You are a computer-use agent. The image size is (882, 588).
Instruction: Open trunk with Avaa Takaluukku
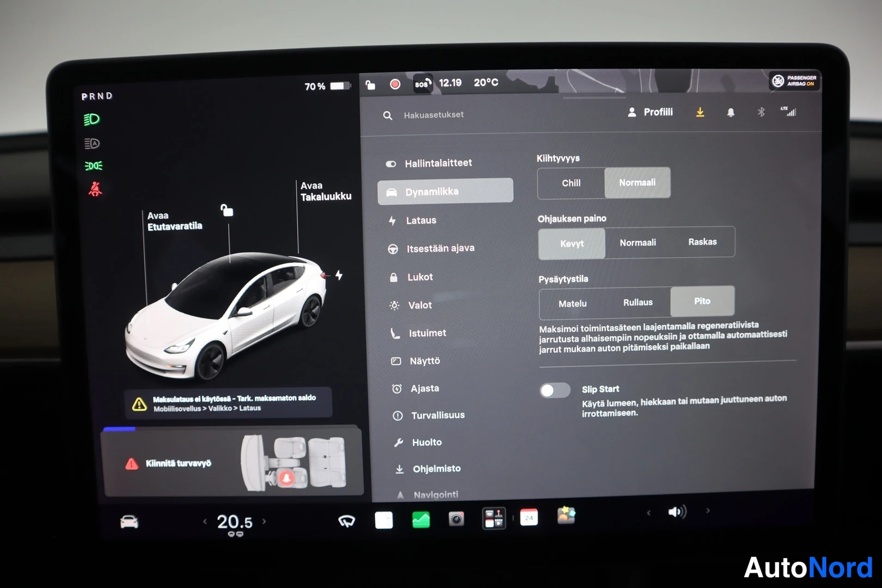tap(326, 191)
